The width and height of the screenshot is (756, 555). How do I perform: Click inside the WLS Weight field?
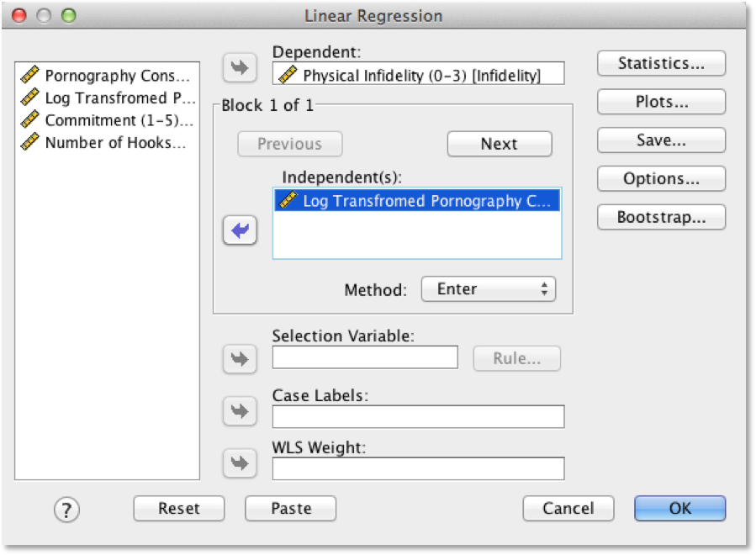pos(418,468)
